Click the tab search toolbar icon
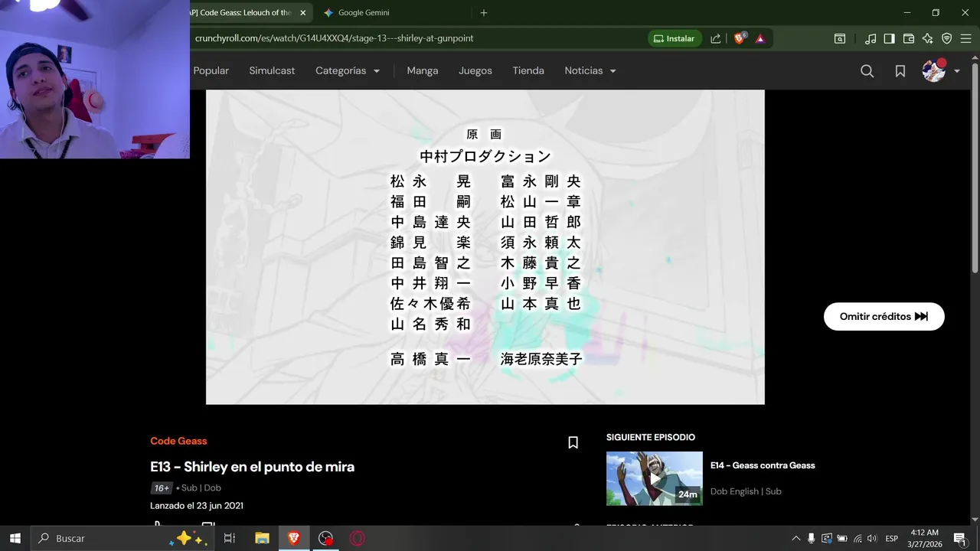 coord(840,38)
